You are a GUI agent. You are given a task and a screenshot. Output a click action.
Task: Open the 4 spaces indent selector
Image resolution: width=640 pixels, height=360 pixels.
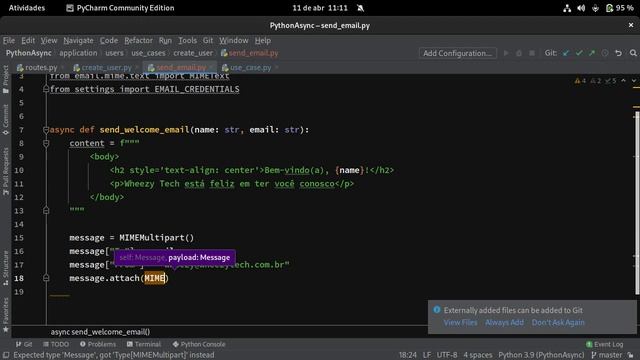477,355
